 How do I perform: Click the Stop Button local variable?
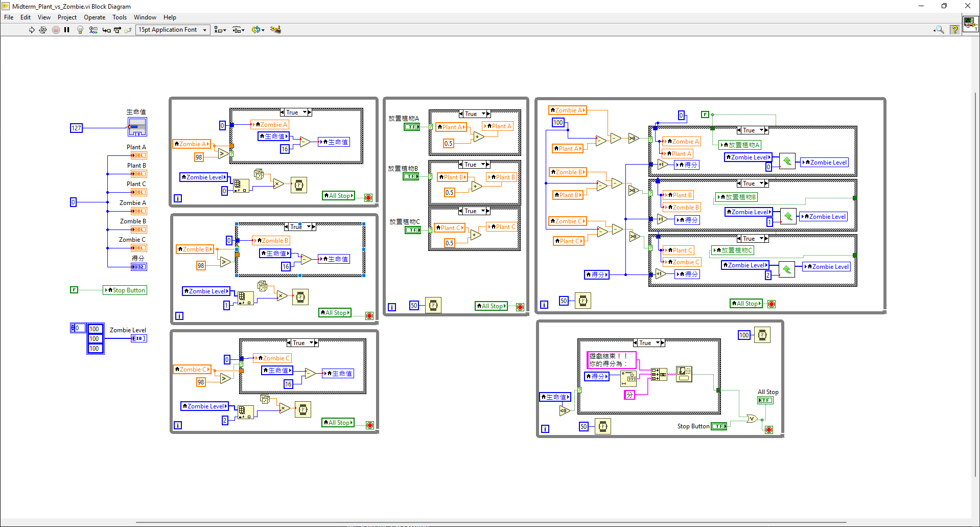click(x=125, y=290)
